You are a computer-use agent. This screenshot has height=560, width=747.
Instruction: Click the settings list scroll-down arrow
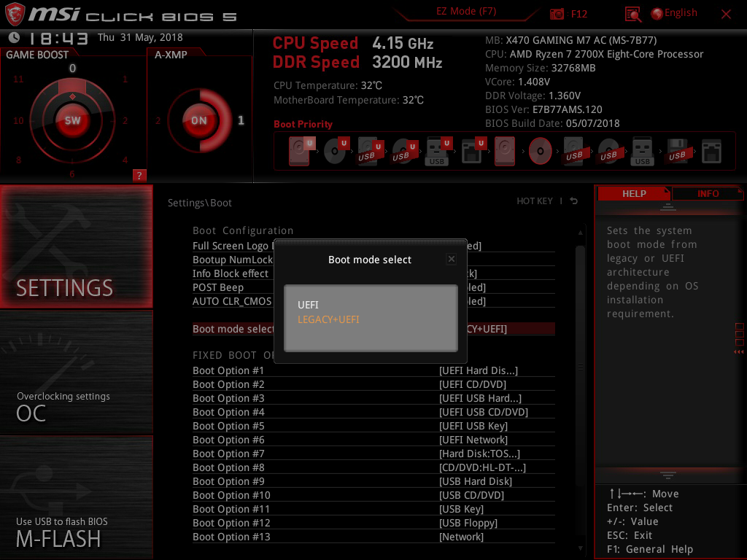pyautogui.click(x=580, y=548)
